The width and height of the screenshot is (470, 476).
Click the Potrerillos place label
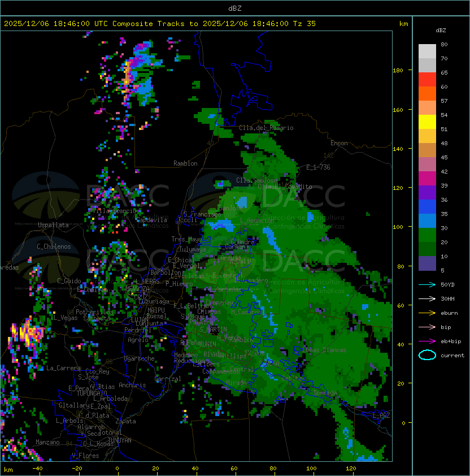(94, 311)
